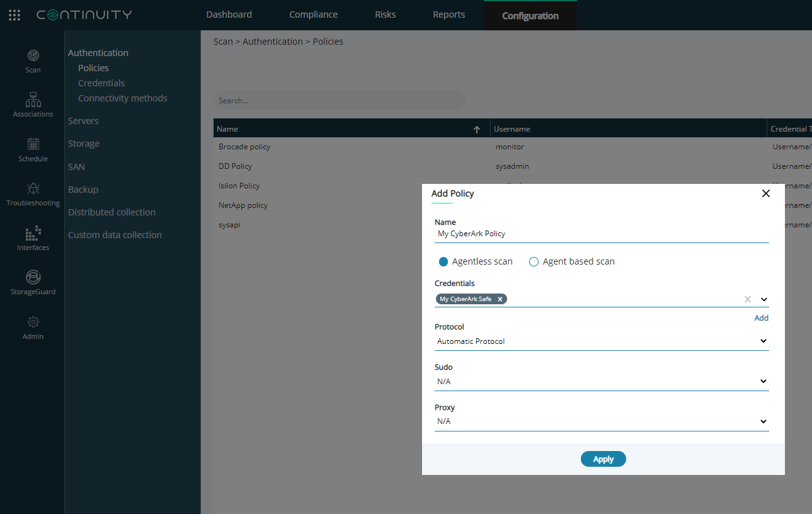812x514 pixels.
Task: Click the Add credentials link
Action: (761, 318)
